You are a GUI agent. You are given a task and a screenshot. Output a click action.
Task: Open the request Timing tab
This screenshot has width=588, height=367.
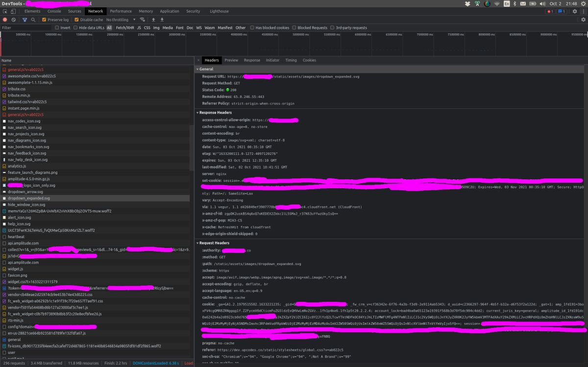(x=291, y=60)
